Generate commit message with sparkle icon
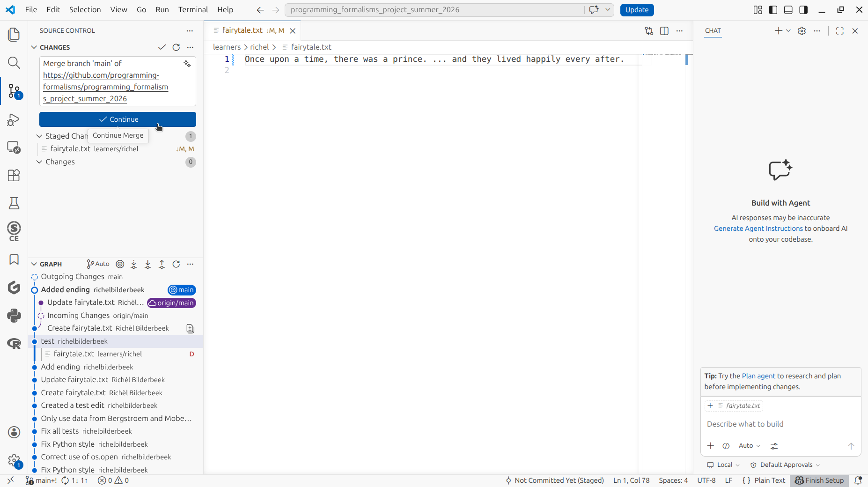Viewport: 868px width, 487px height. [x=187, y=64]
